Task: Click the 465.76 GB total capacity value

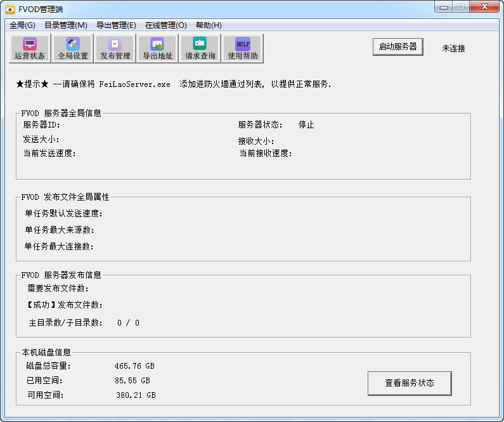Action: pyautogui.click(x=134, y=366)
